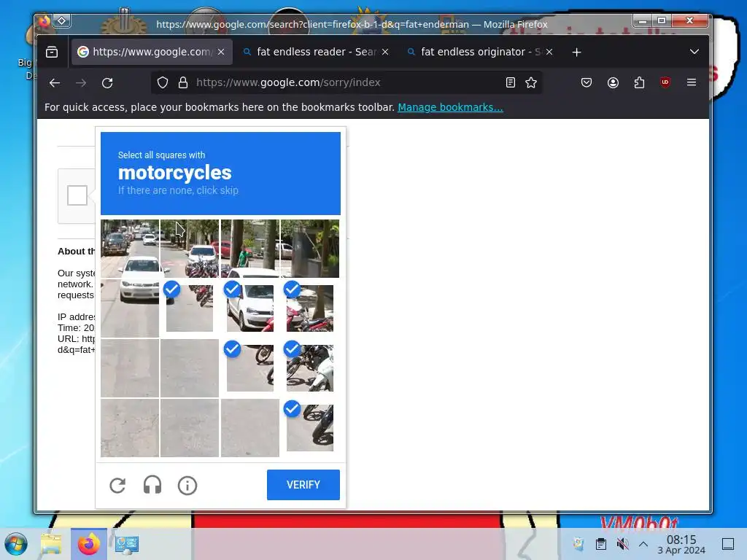Select the tile with the man in a green shirt
This screenshot has width=747, height=560.
pyautogui.click(x=250, y=249)
